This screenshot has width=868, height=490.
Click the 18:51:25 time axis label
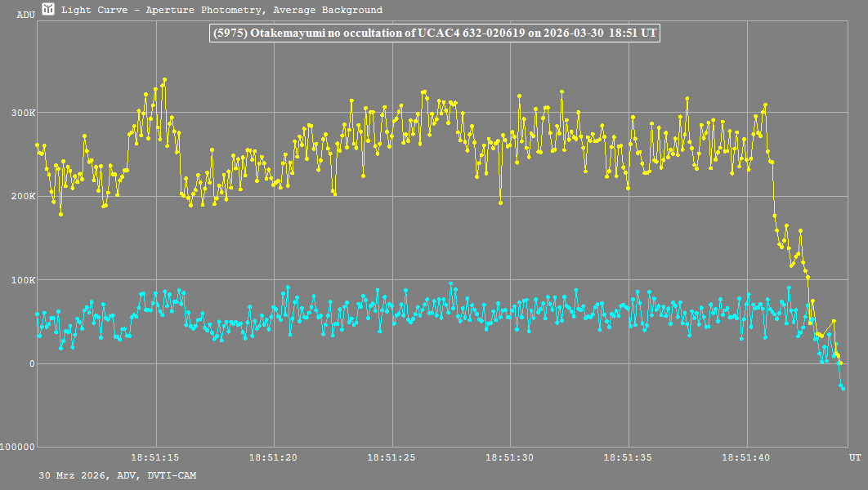point(391,457)
